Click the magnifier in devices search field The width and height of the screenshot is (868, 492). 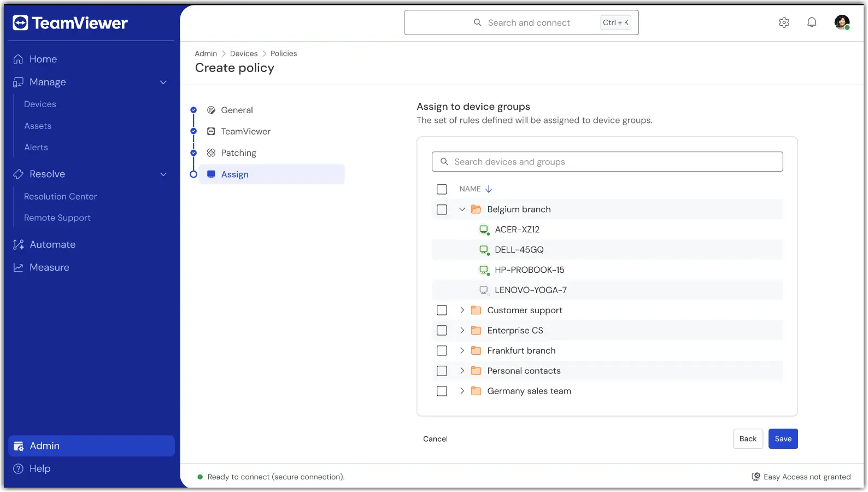pyautogui.click(x=444, y=162)
